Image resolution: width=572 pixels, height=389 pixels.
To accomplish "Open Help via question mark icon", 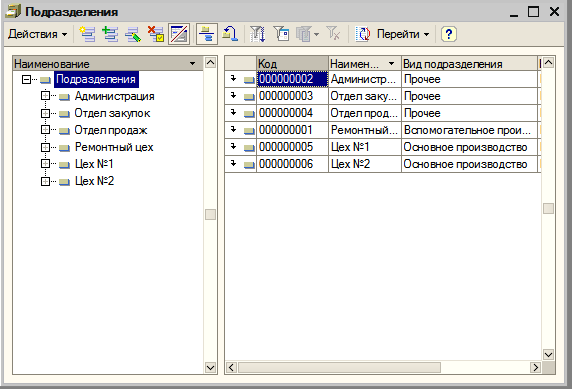I will coord(449,34).
